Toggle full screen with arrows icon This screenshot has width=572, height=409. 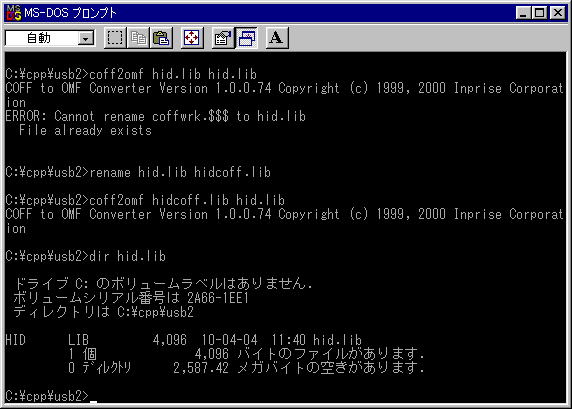point(192,38)
